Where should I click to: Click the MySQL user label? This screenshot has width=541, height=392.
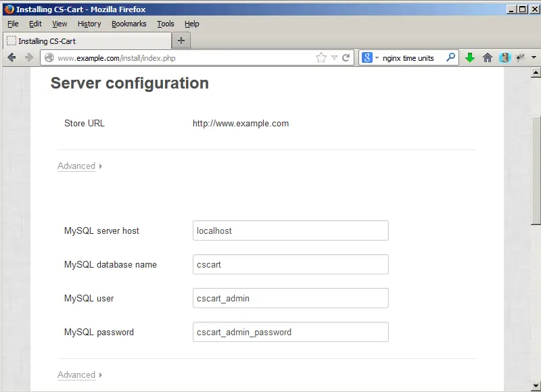89,298
